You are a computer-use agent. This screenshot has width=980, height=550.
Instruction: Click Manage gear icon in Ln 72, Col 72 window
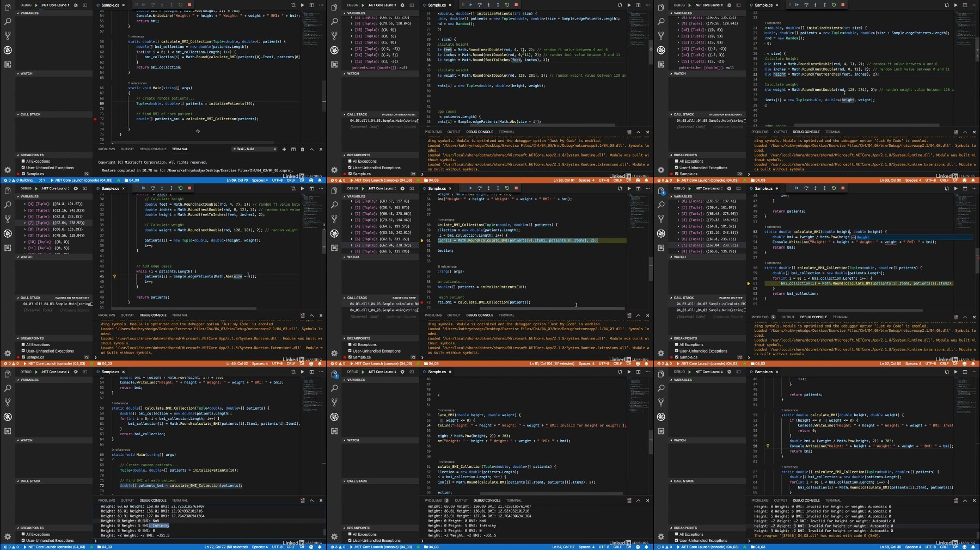point(8,536)
